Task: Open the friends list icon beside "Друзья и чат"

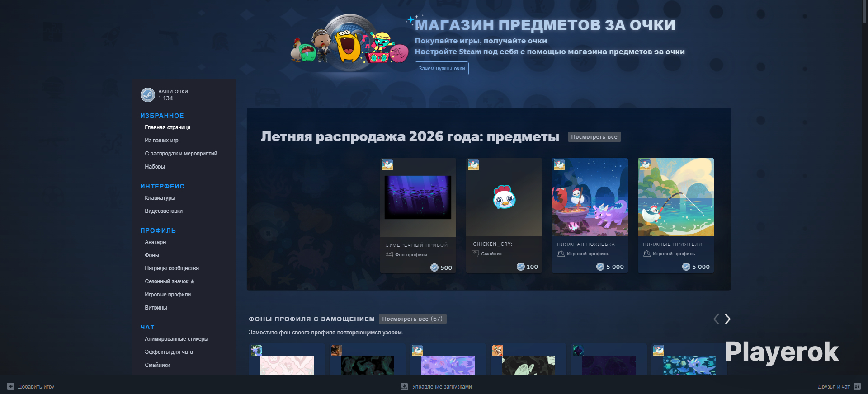Action: pos(857,386)
